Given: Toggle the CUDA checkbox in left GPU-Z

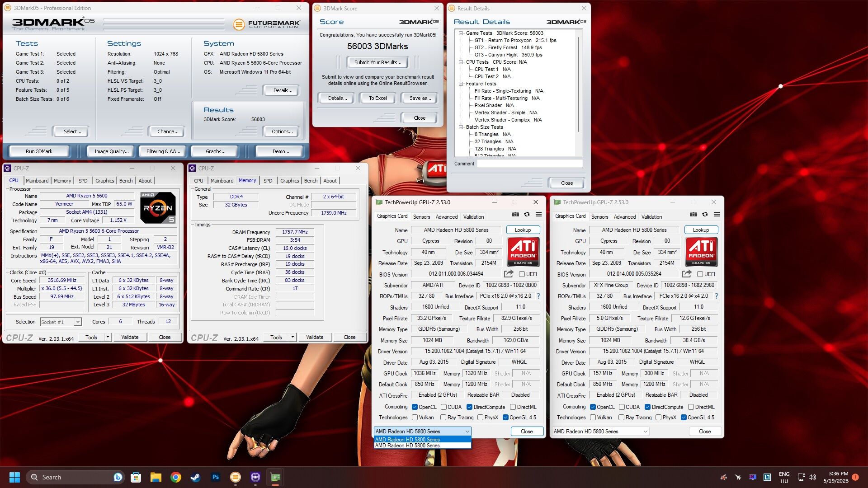Looking at the screenshot, I should [x=443, y=407].
